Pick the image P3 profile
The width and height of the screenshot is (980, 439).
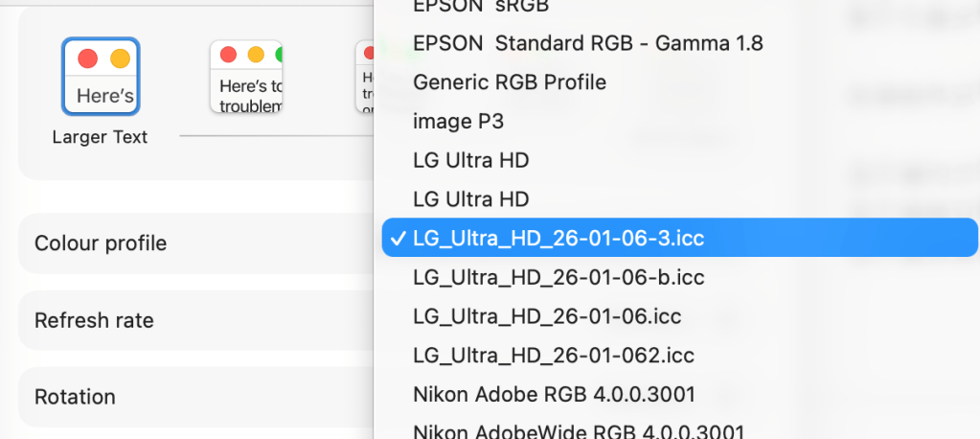coord(458,122)
